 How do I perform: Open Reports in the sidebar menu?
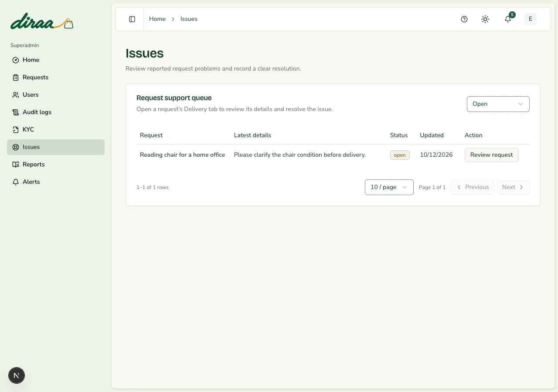[x=56, y=165]
